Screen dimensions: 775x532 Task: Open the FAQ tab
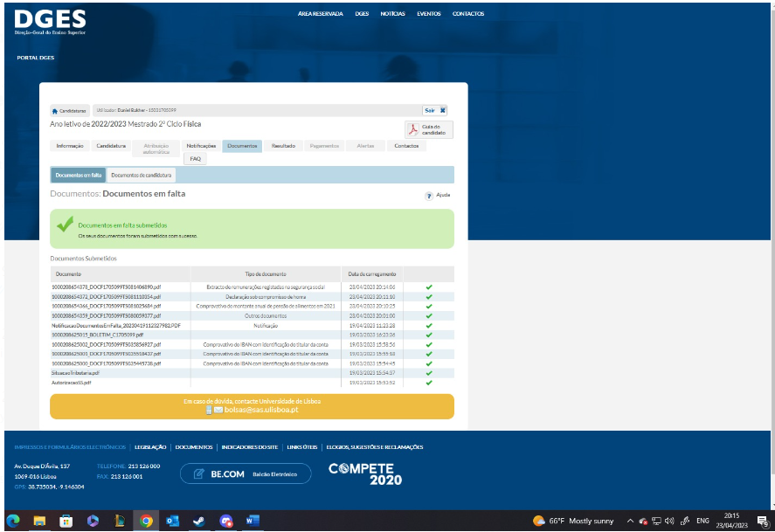tap(195, 159)
